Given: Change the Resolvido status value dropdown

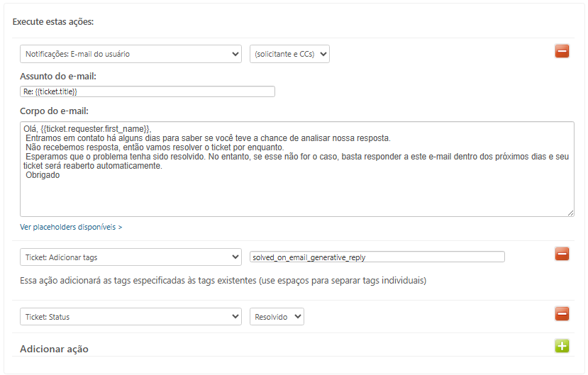Looking at the screenshot, I should (277, 317).
